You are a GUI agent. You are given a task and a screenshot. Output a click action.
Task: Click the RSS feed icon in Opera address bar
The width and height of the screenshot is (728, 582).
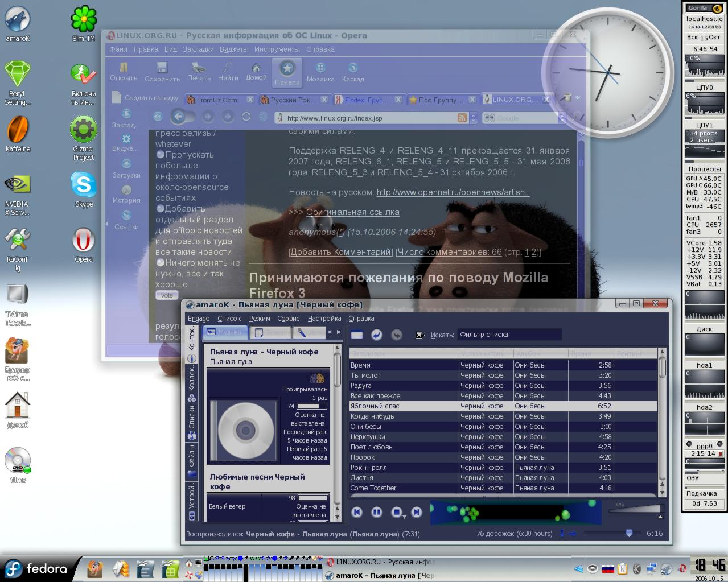coord(462,118)
